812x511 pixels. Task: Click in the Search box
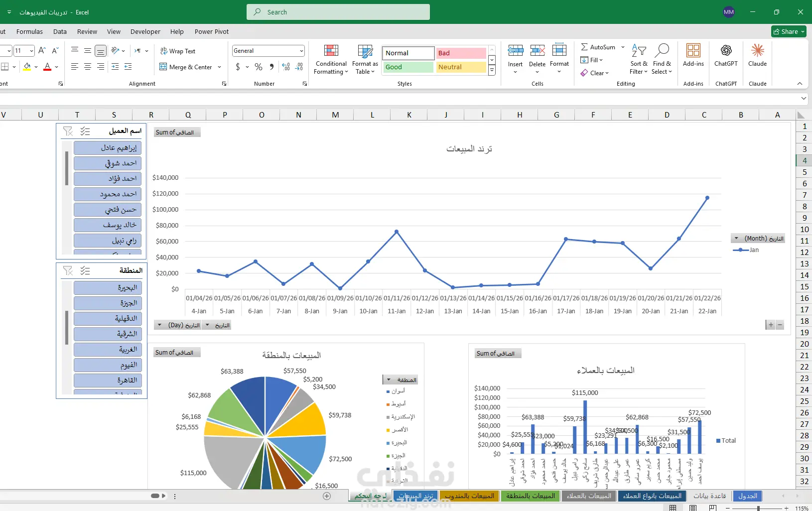click(338, 12)
